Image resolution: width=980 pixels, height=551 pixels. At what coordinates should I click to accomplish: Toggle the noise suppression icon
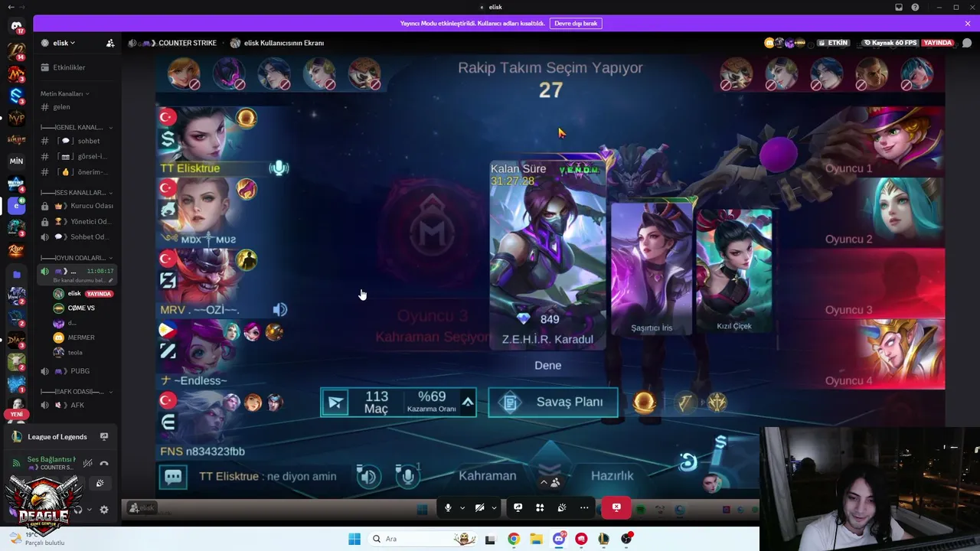point(88,463)
